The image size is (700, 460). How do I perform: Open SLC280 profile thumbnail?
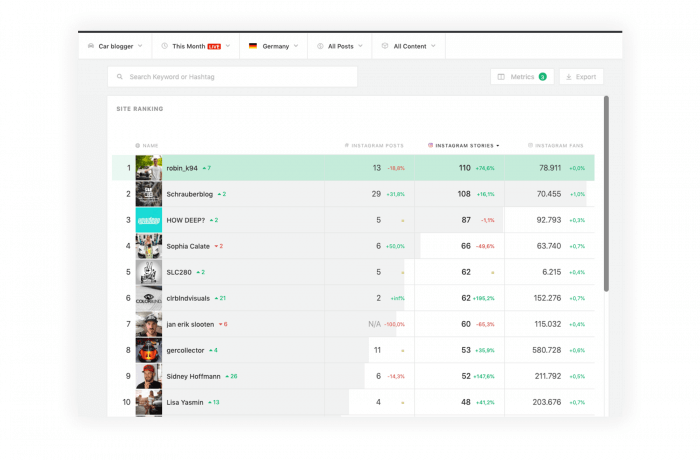click(149, 272)
